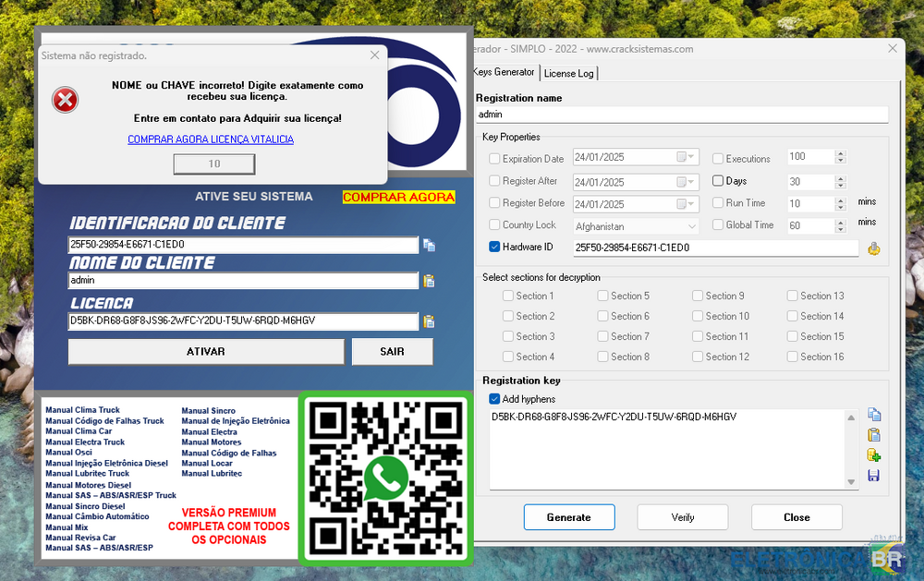924x581 pixels.
Task: Expand the Country Lock Afghanistan dropdown
Action: tap(692, 226)
